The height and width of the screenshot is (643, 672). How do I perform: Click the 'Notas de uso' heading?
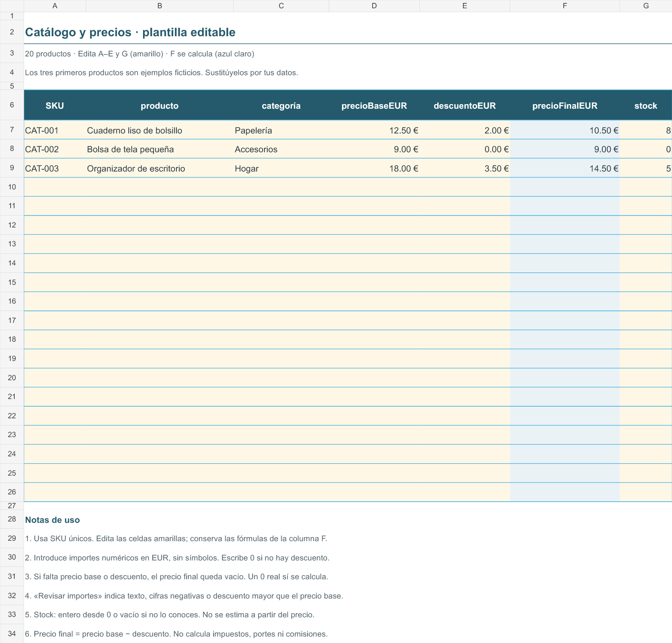[52, 520]
